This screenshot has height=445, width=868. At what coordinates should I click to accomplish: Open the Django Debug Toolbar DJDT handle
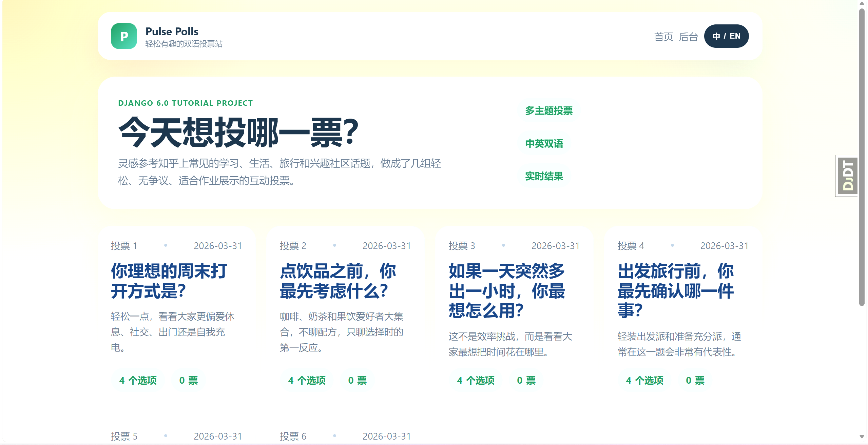847,176
